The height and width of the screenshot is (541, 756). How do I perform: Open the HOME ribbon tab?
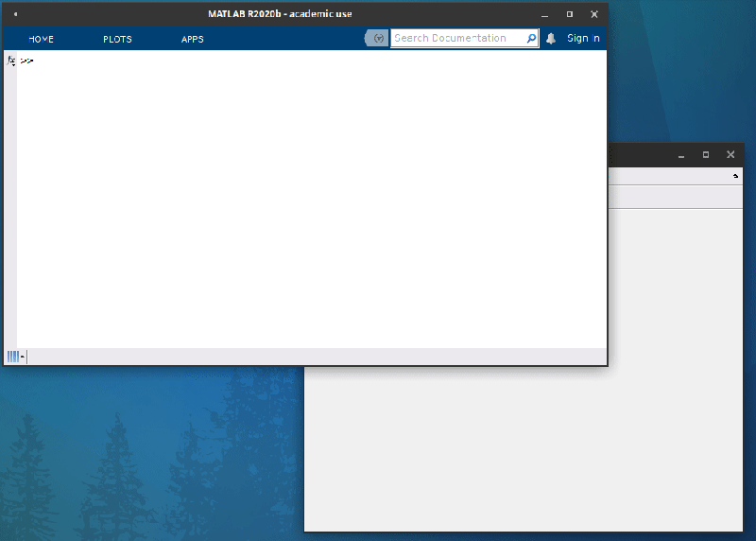coord(41,39)
